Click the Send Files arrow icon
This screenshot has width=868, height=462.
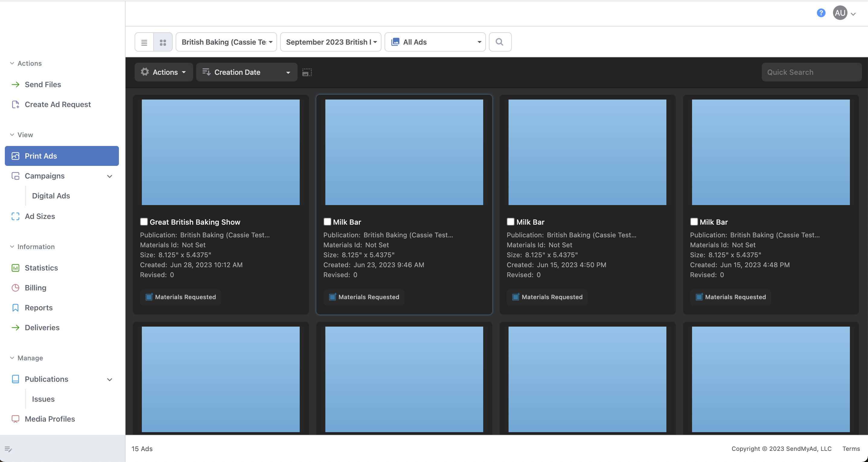tap(15, 84)
